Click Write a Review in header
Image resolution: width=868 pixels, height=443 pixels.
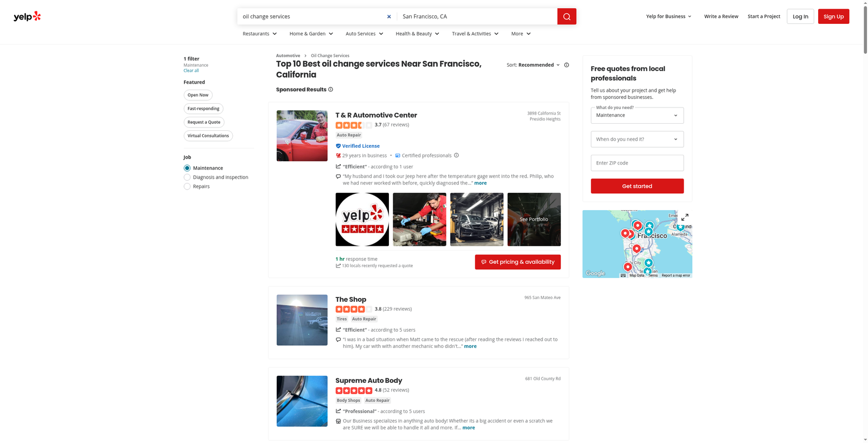[721, 16]
